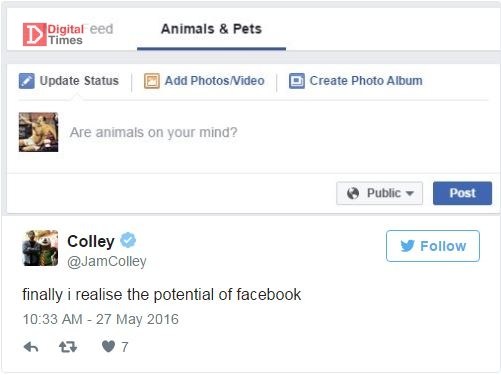The width and height of the screenshot is (501, 375).
Task: Click the globe icon in the Public selector
Action: 353,193
